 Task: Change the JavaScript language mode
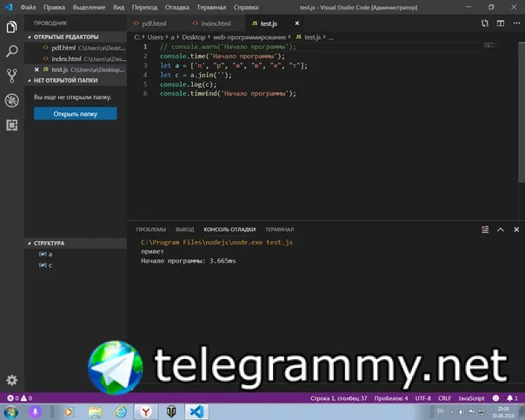(471, 398)
